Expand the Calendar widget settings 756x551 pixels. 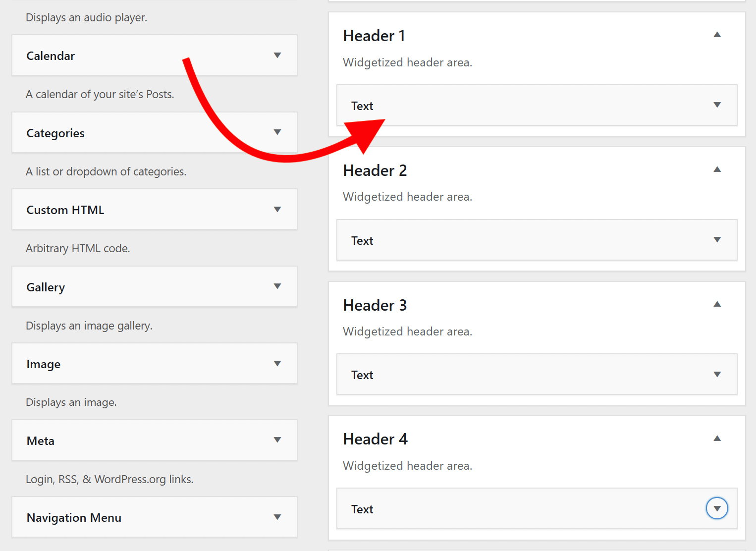277,55
